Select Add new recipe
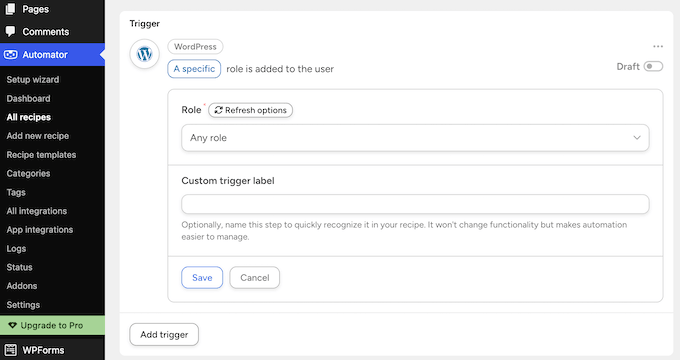Image resolution: width=680 pixels, height=360 pixels. click(x=38, y=136)
